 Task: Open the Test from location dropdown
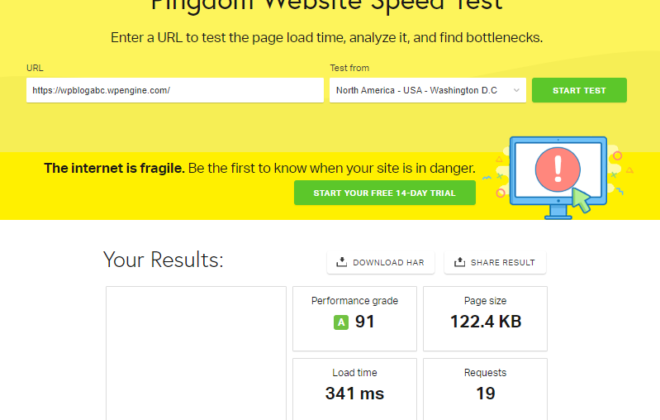(x=428, y=90)
